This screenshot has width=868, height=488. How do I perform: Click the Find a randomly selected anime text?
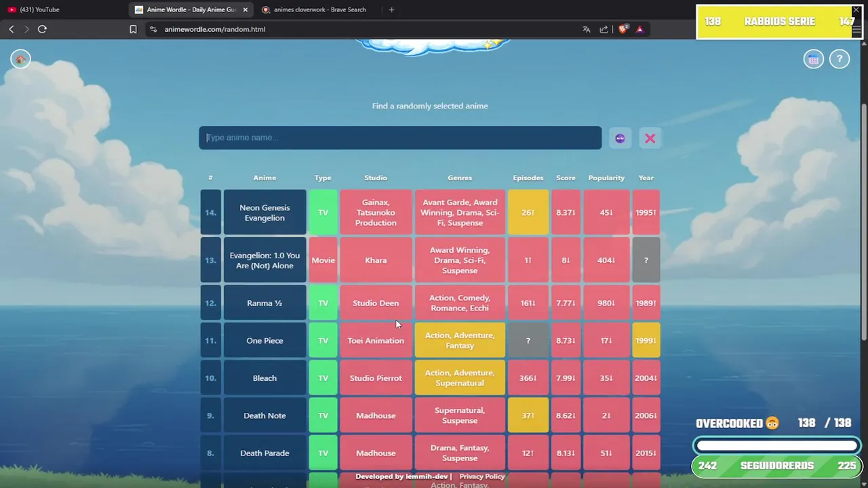(430, 106)
